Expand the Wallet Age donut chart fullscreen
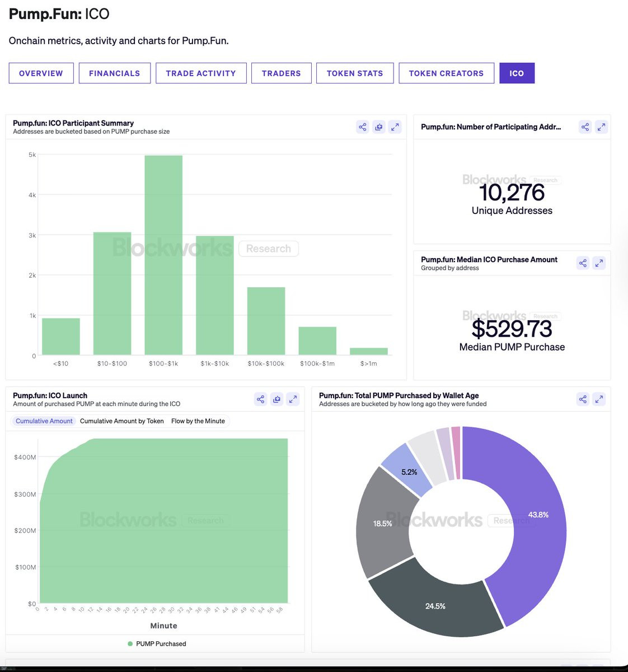The image size is (628, 672). point(599,399)
